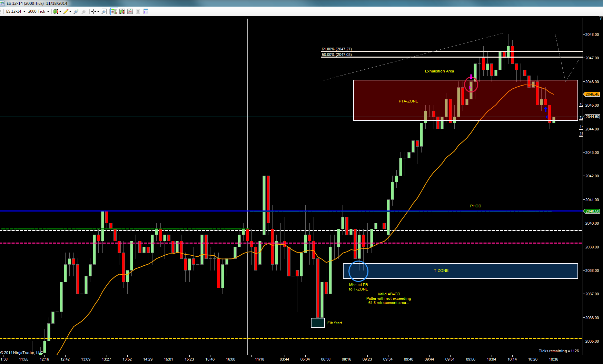
Task: Click the 12:42 time axis label
Action: tap(65, 359)
